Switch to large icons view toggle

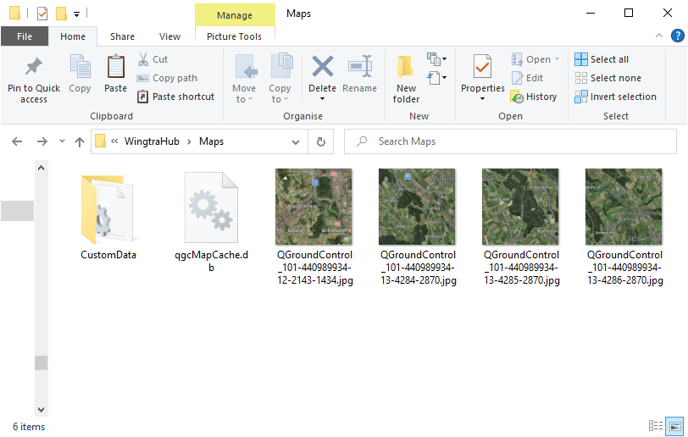(675, 426)
